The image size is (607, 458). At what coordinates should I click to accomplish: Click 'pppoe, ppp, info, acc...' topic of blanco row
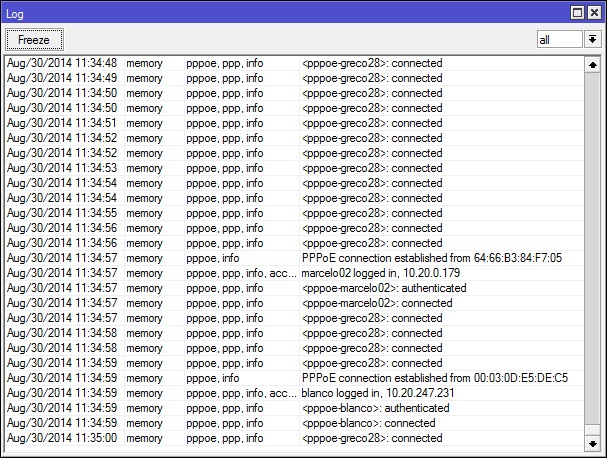[241, 393]
